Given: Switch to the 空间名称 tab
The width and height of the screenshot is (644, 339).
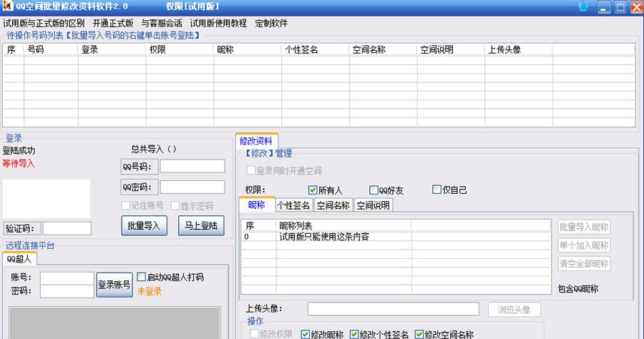Looking at the screenshot, I should (x=333, y=205).
